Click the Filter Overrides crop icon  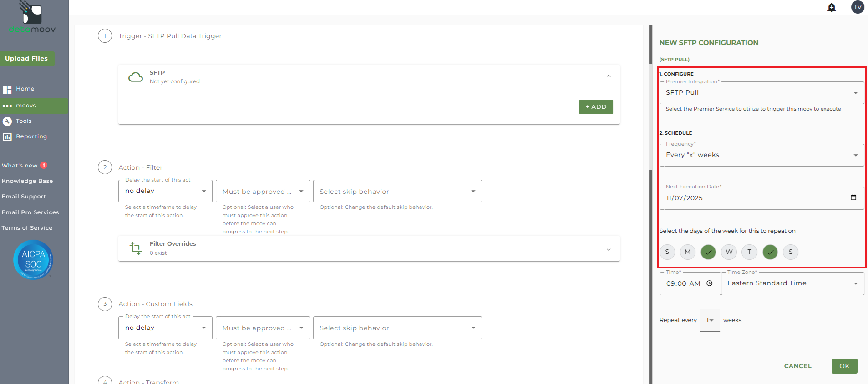(136, 248)
